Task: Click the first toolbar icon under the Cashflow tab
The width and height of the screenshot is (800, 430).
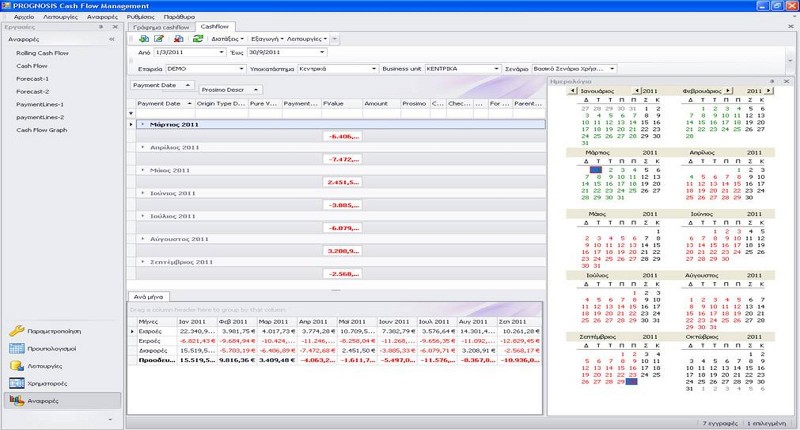Action: [x=143, y=38]
